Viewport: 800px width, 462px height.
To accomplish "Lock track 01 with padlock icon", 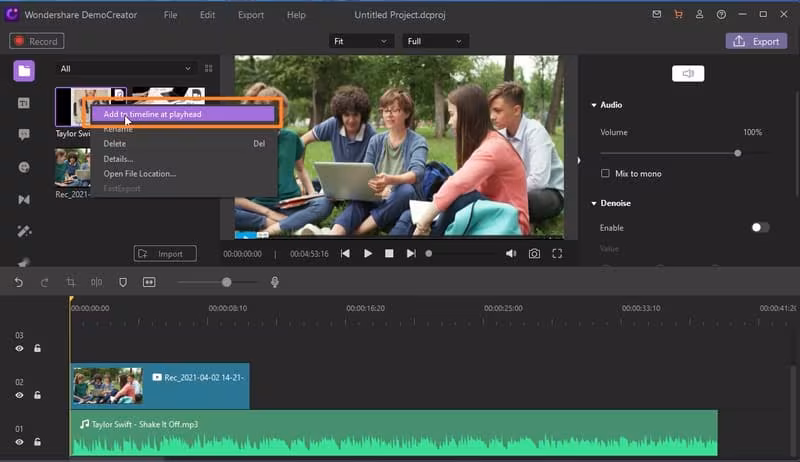I will tap(37, 442).
